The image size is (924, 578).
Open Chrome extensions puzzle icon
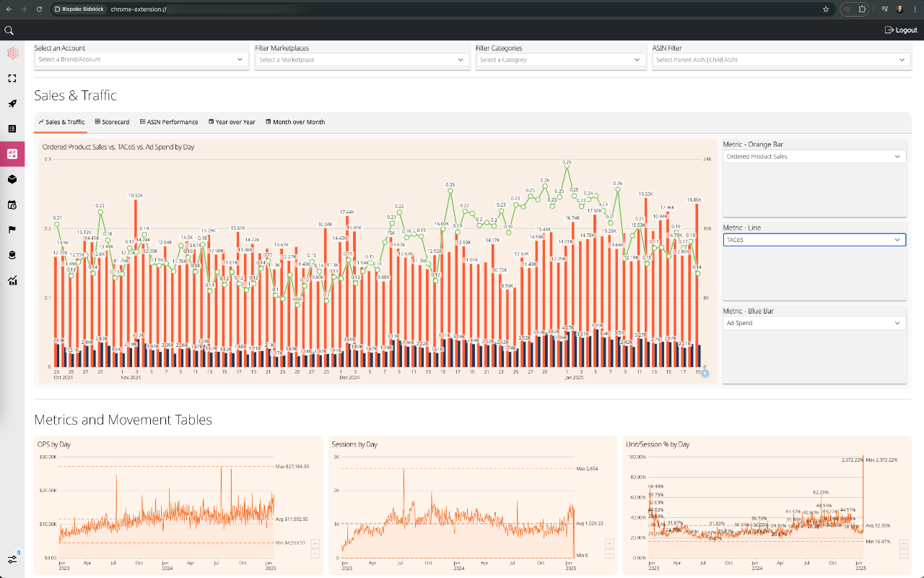[x=862, y=9]
